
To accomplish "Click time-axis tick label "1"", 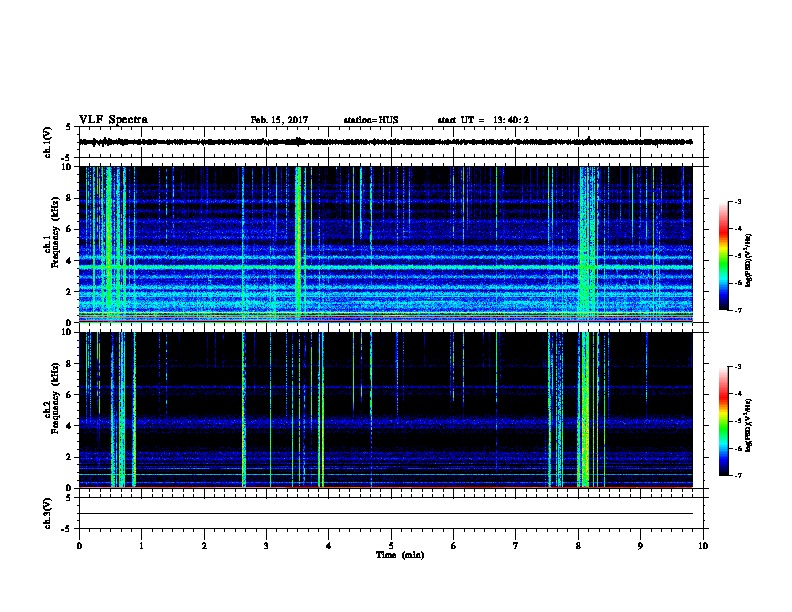I will tap(141, 546).
